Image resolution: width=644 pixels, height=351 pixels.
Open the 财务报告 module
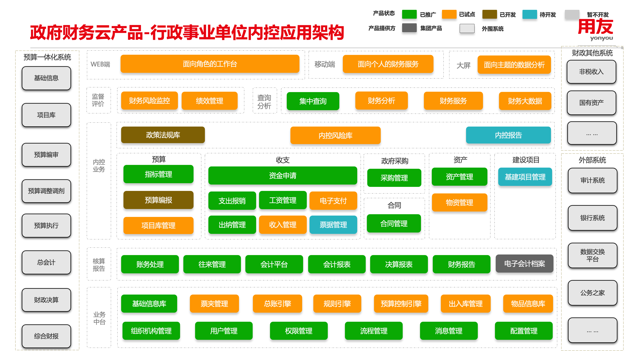(x=461, y=264)
